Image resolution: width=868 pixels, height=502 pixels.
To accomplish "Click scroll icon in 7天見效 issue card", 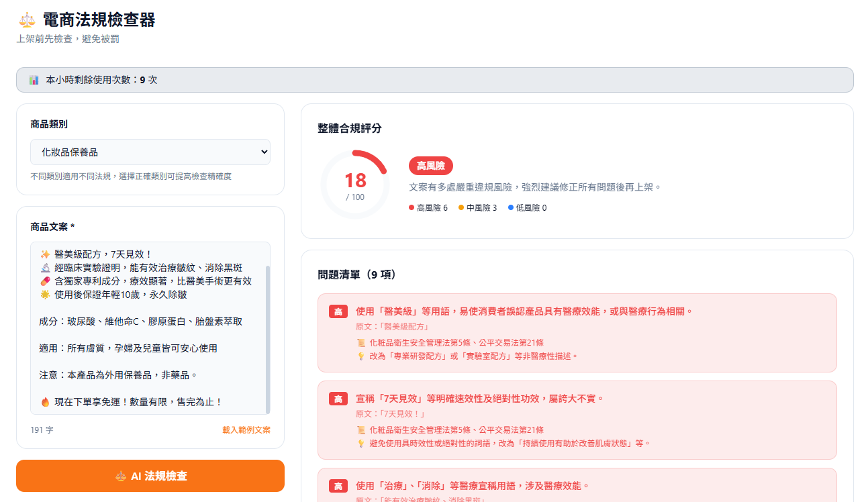I will (360, 430).
